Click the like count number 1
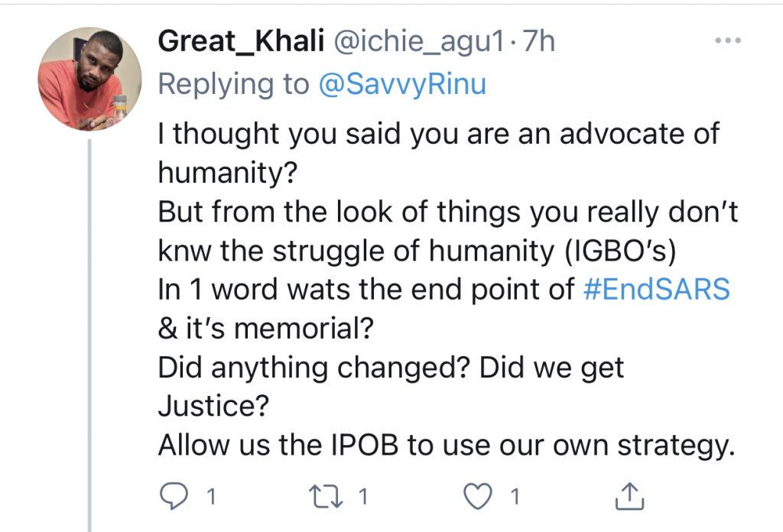783x532 pixels. pos(515,497)
